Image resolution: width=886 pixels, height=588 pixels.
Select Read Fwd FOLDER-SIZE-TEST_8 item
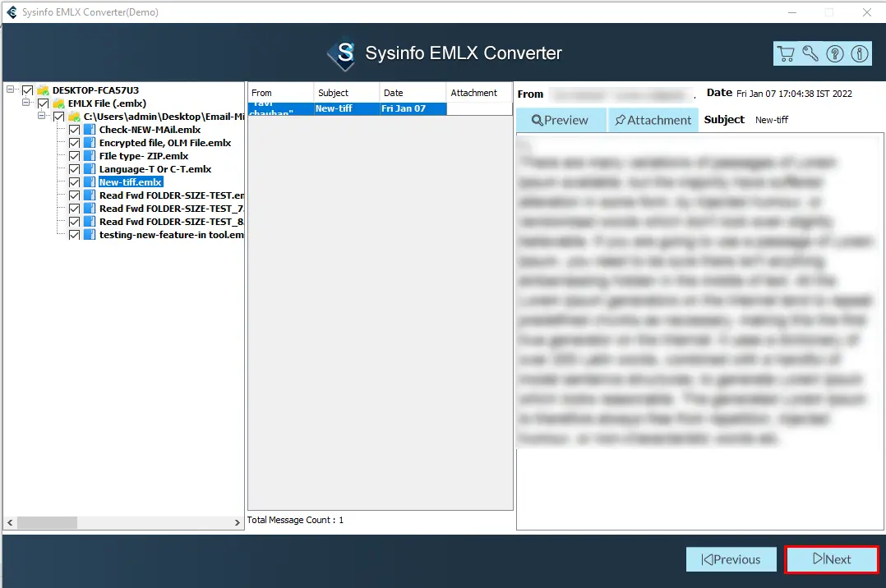tap(171, 222)
